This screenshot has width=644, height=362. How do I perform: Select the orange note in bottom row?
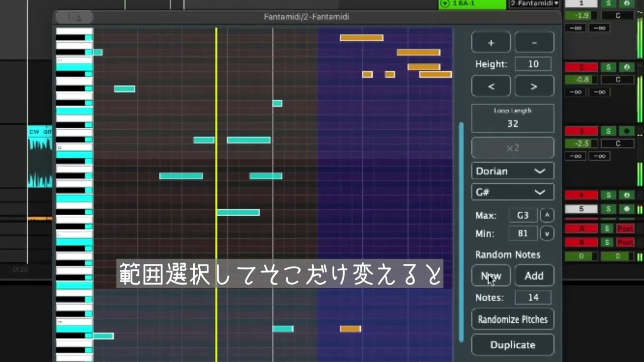(351, 329)
